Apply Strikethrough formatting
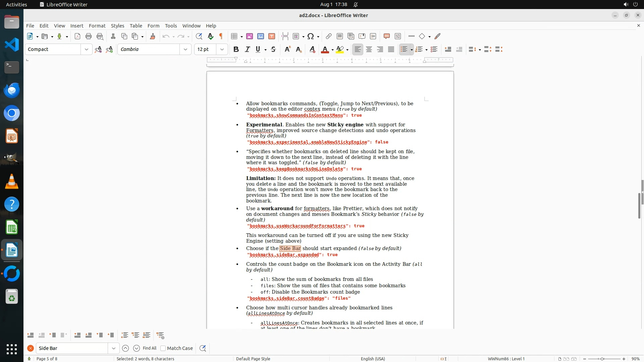Viewport: 644px width, 362px height. pos(273,49)
